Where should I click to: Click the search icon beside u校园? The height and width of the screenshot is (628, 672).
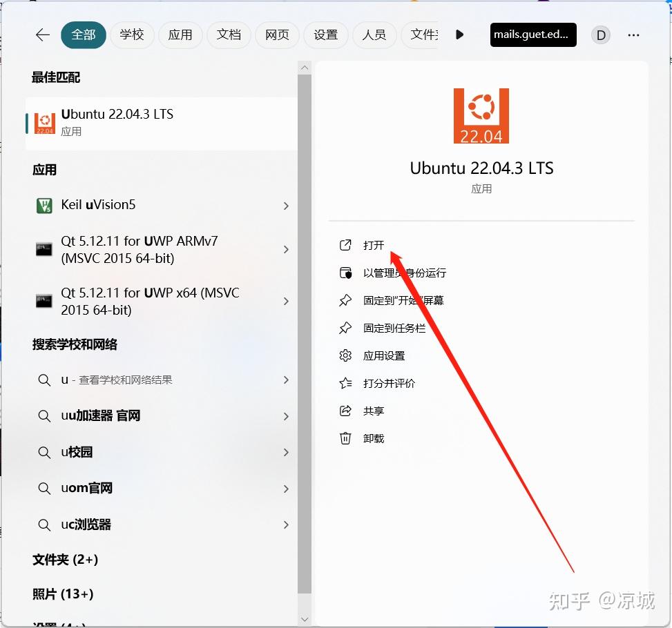44,452
